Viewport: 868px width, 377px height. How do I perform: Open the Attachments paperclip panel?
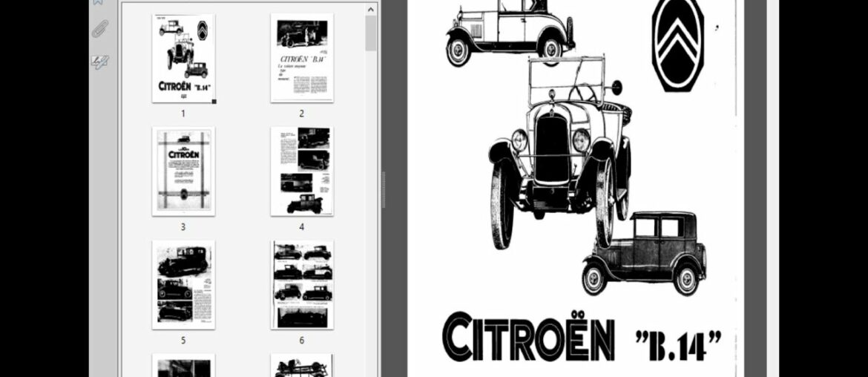tap(100, 28)
